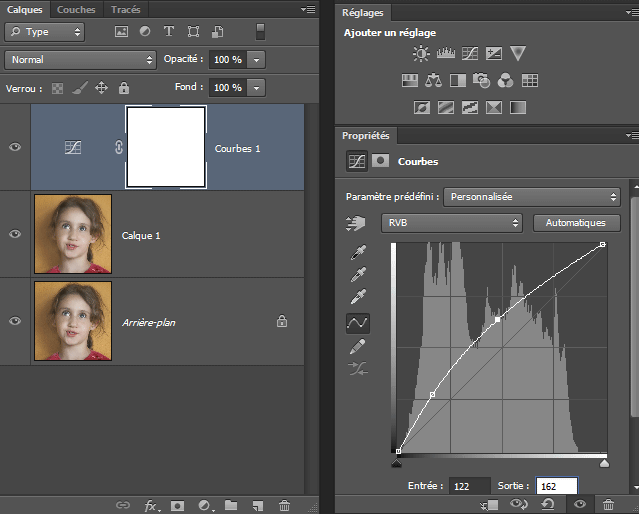
Task: Delete layer using Calques panel trash icon
Action: (284, 506)
